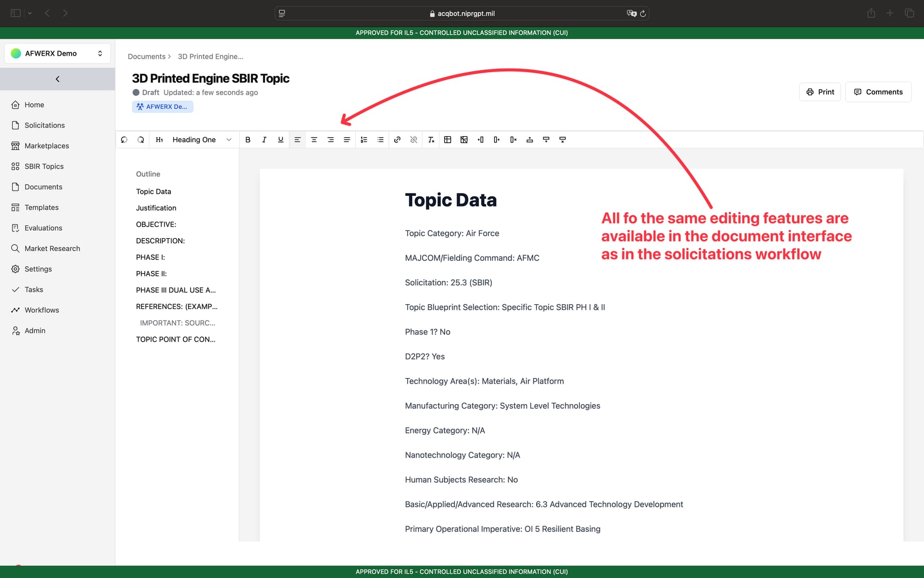Jump to Topic Data in outline
This screenshot has width=924, height=578.
[x=154, y=192]
